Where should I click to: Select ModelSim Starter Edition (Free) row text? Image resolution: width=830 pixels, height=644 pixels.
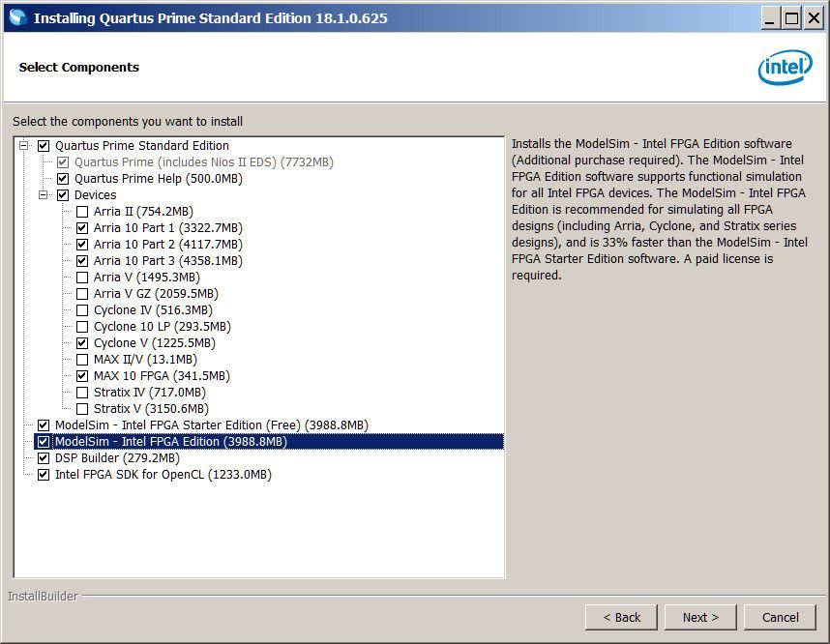(212, 424)
